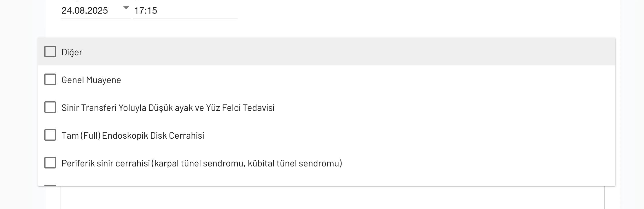Click the 24.08.2025 date field
The width and height of the screenshot is (644, 209).
[85, 11]
